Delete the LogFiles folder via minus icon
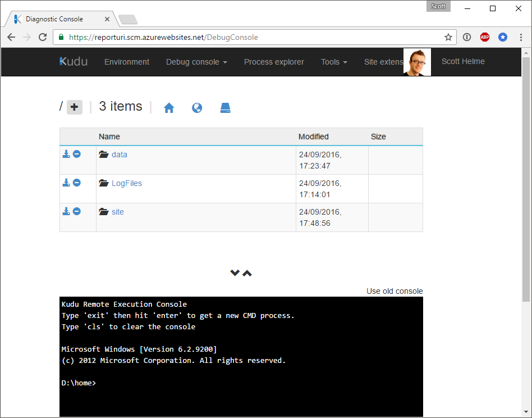Screen dimensions: 532x418 pos(77,182)
